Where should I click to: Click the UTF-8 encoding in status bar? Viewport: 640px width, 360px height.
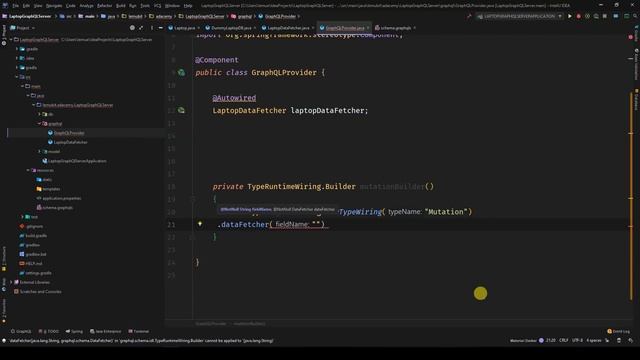577,340
